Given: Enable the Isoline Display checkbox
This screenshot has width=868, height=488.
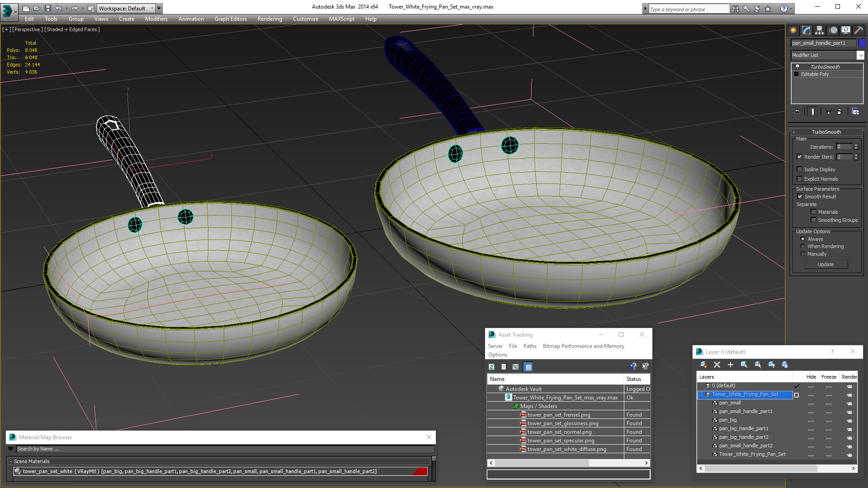Looking at the screenshot, I should 799,169.
